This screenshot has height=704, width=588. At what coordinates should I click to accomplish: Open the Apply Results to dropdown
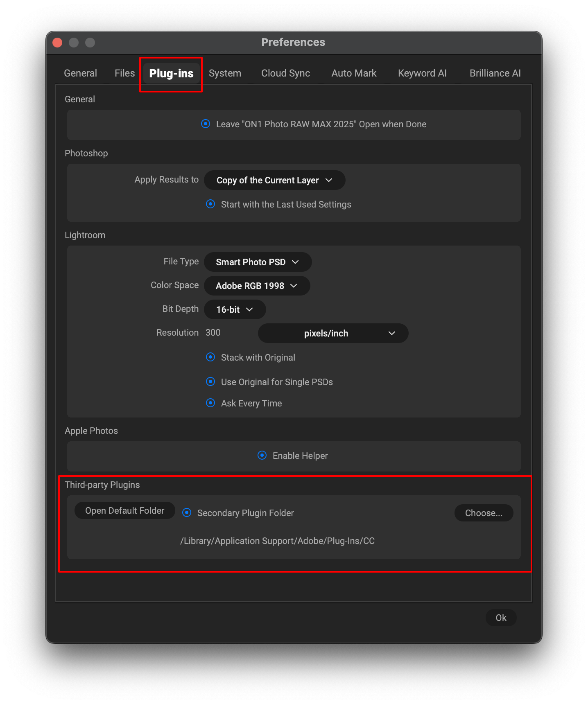[274, 181]
